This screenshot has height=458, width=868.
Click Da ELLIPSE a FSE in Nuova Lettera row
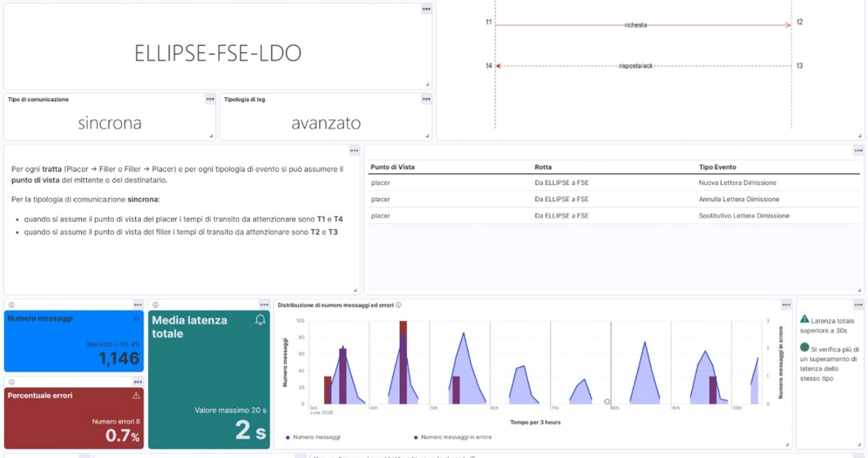tap(561, 182)
